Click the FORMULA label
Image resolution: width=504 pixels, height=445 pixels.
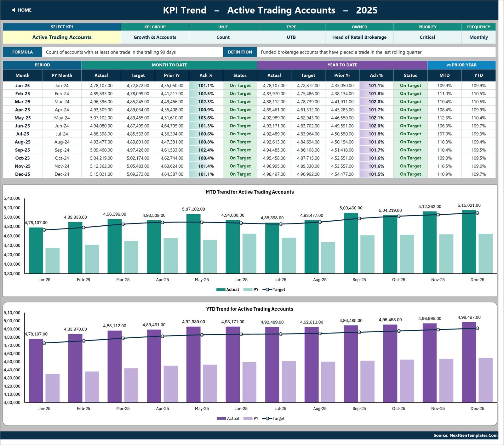[x=22, y=52]
